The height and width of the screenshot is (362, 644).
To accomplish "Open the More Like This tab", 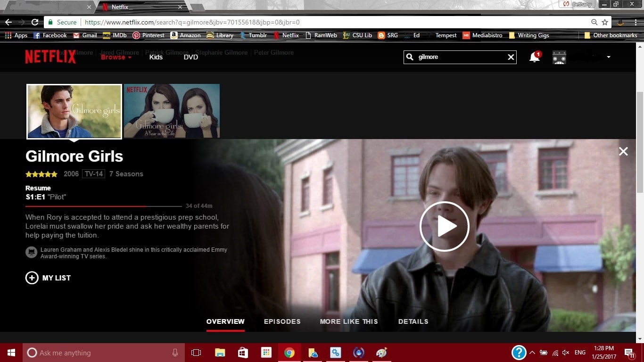I will pos(349,321).
